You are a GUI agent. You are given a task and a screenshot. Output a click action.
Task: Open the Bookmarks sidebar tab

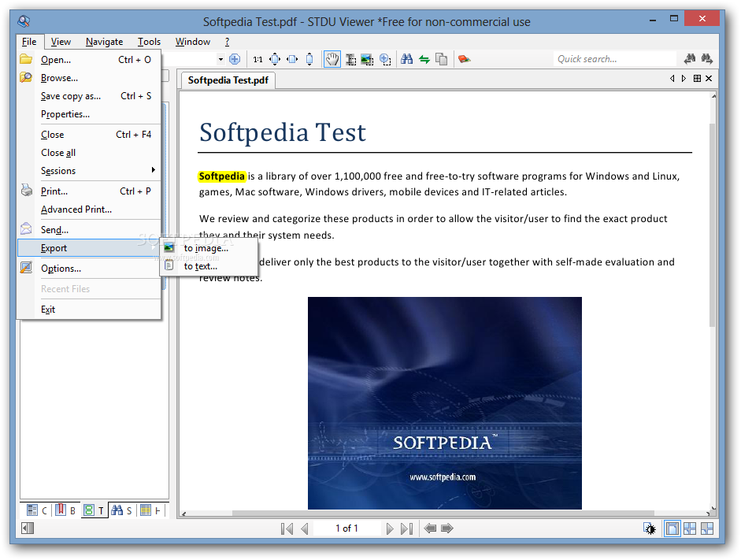65,510
